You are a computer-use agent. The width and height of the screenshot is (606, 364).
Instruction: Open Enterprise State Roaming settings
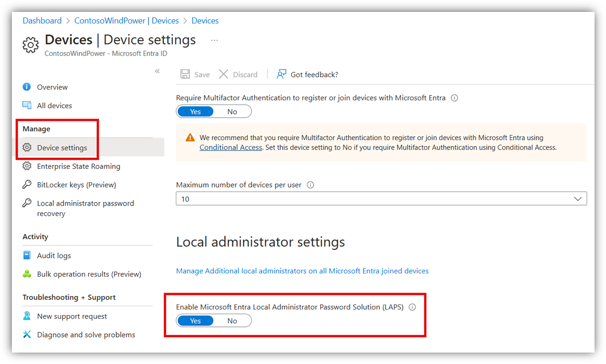click(x=79, y=166)
